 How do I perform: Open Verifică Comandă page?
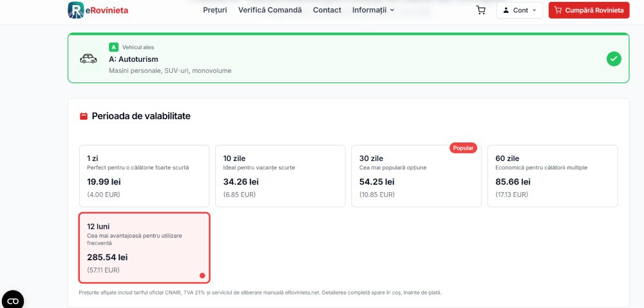[270, 10]
